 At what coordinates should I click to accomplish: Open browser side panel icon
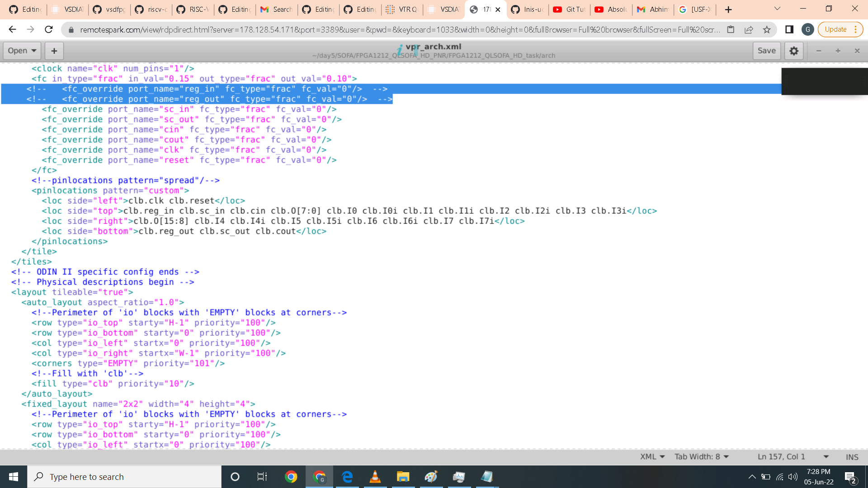(x=789, y=29)
